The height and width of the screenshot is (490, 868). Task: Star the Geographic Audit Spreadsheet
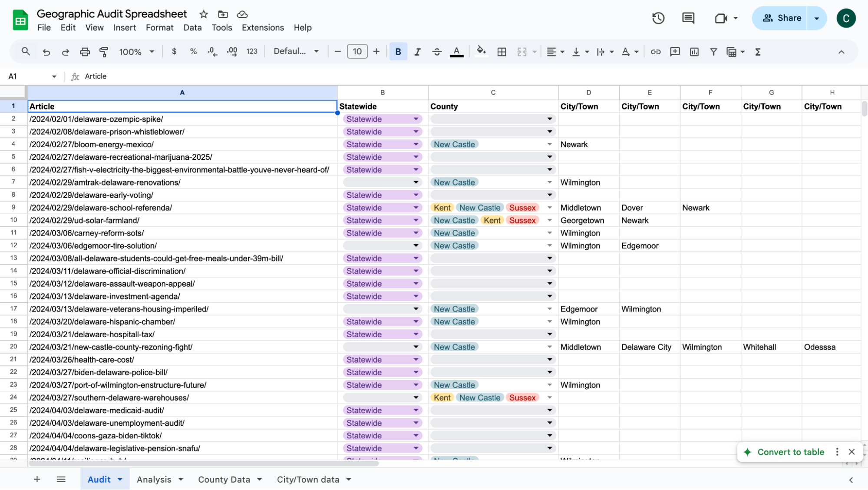point(204,14)
